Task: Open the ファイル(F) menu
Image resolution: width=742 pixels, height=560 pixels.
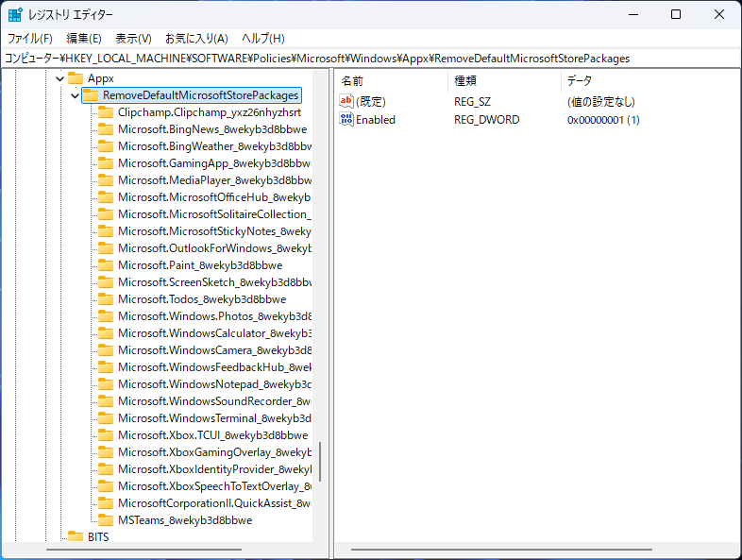Action: pos(29,39)
